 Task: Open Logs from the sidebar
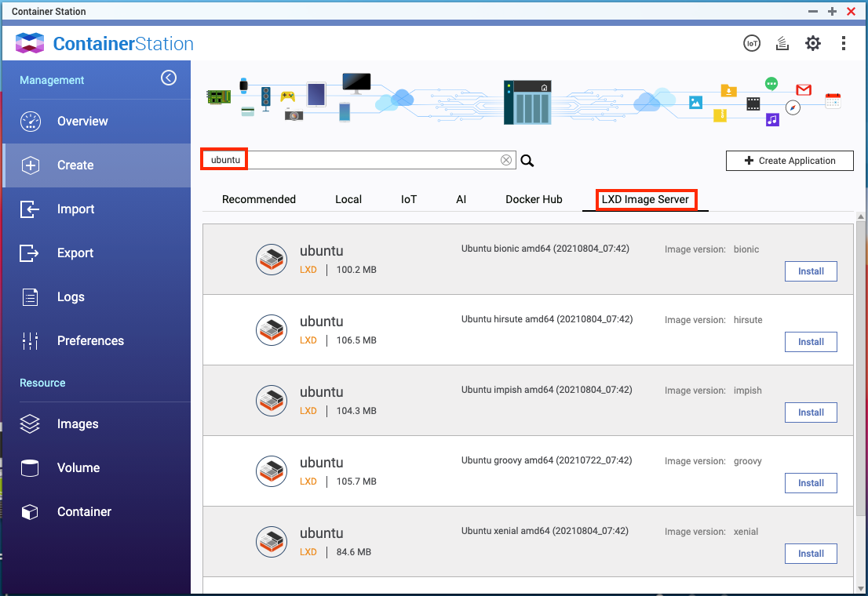tap(71, 297)
